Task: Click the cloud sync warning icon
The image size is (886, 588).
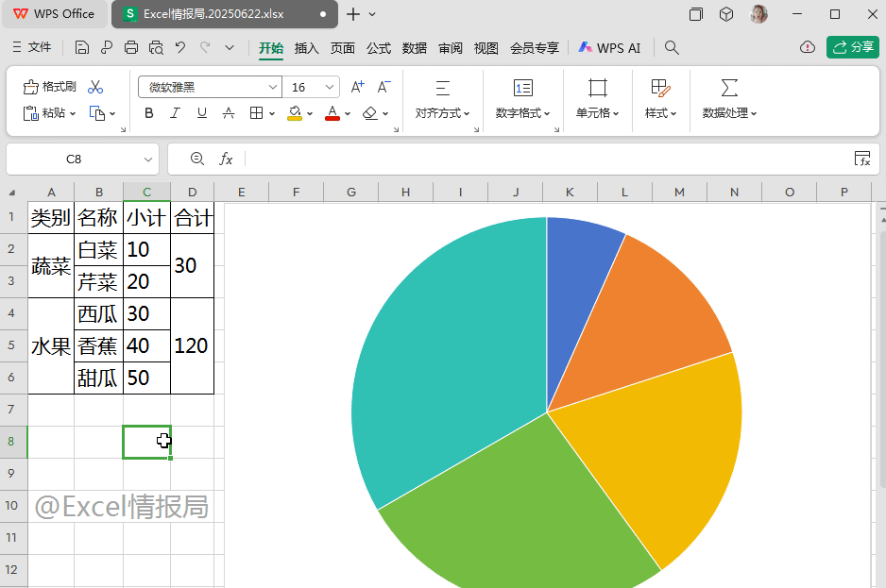Action: coord(808,47)
